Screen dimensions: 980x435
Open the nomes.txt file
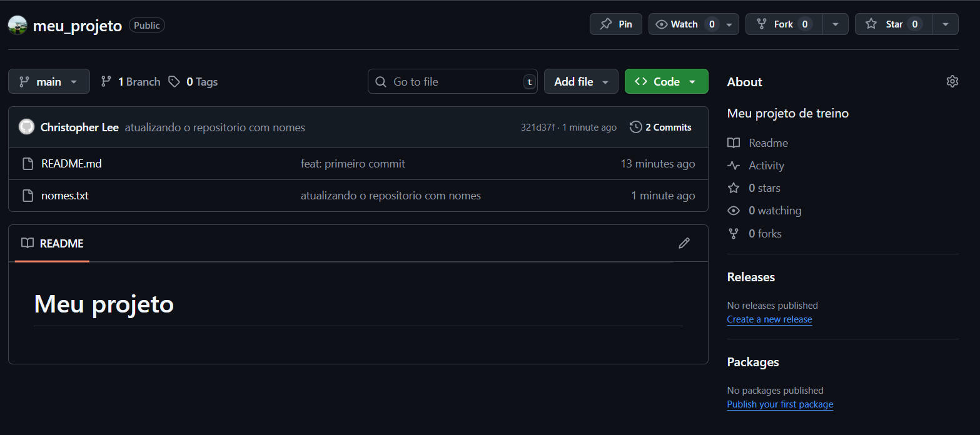[x=65, y=196]
